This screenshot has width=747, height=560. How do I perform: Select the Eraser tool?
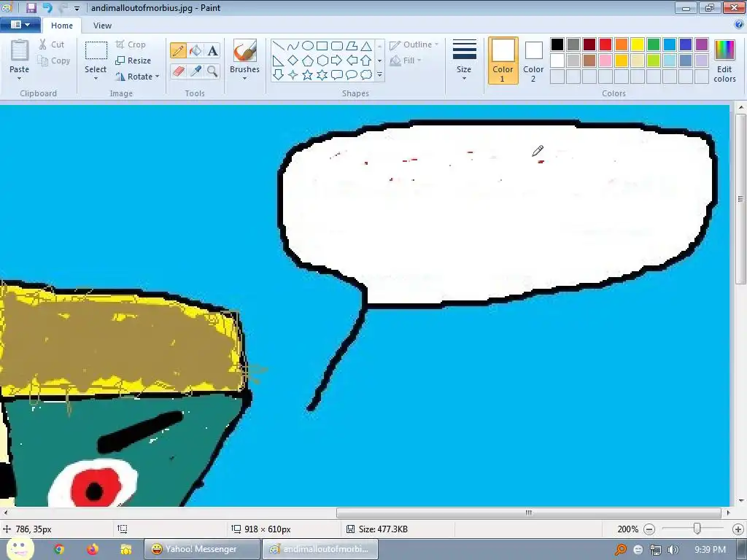tap(178, 71)
